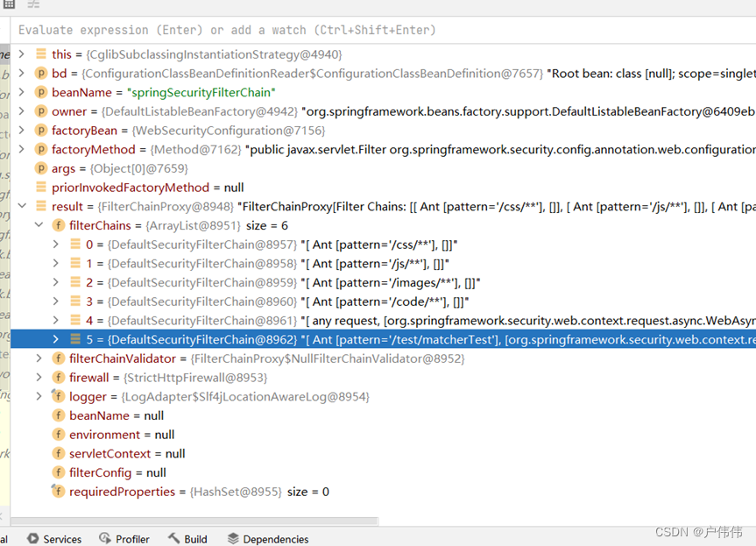This screenshot has height=546, width=756.
Task: Select the filterChainValidator tree entry
Action: [122, 358]
